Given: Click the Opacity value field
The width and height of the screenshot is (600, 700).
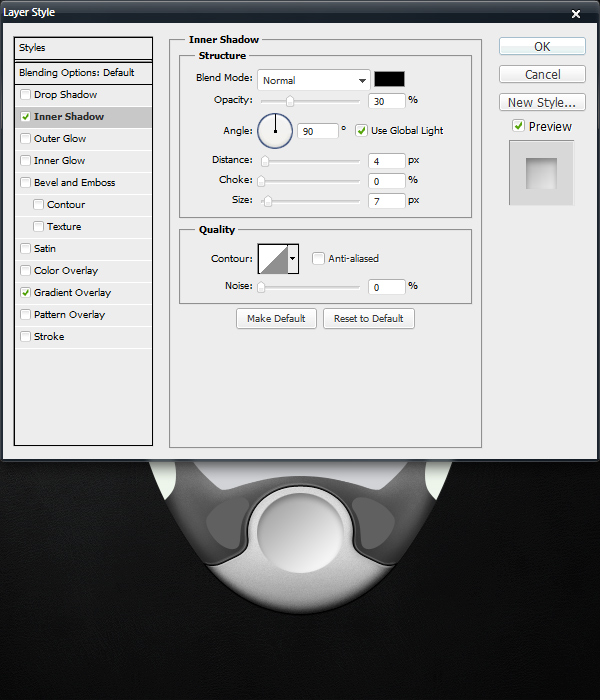Looking at the screenshot, I should click(x=387, y=101).
